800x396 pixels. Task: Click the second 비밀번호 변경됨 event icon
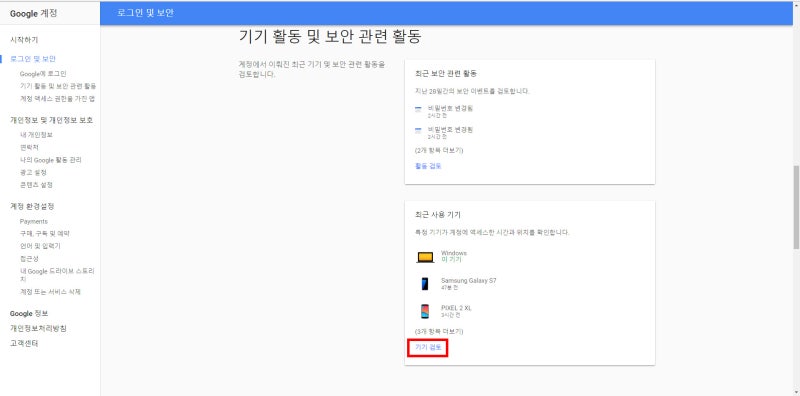pyautogui.click(x=418, y=131)
